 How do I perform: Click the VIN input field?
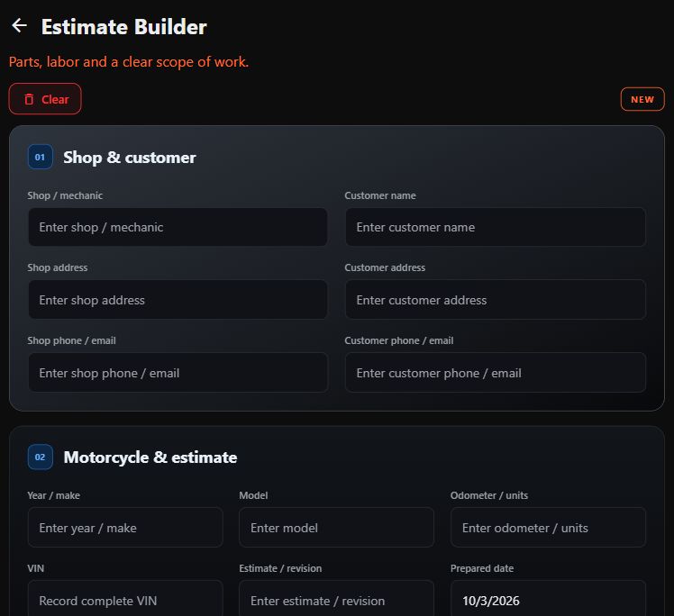pos(125,599)
